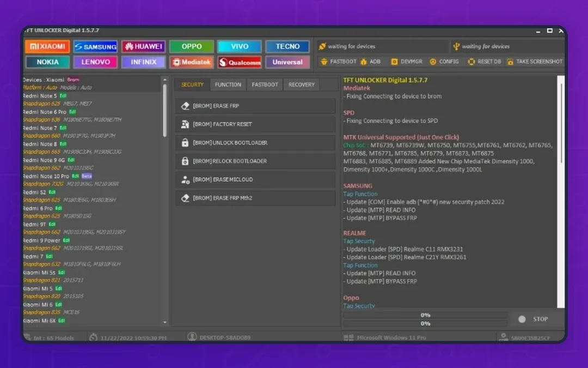Click the Beta badge on Redmi Note 10 Pro
Screen dimensions: 588x368
click(x=87, y=176)
